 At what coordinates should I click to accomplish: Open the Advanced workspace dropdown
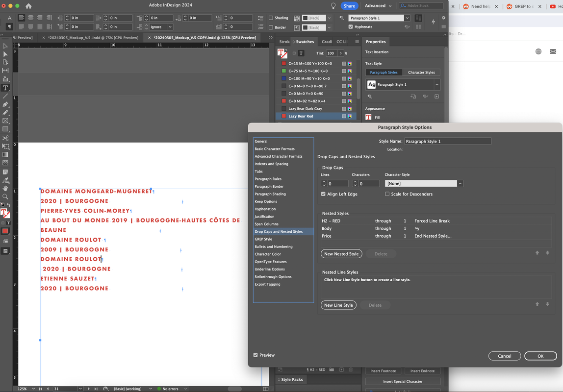coord(378,6)
